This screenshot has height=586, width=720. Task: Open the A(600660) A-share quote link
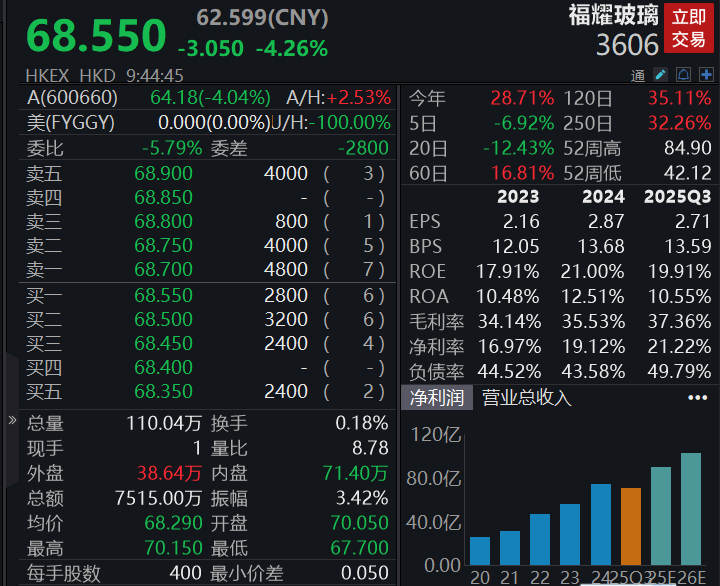pos(72,98)
